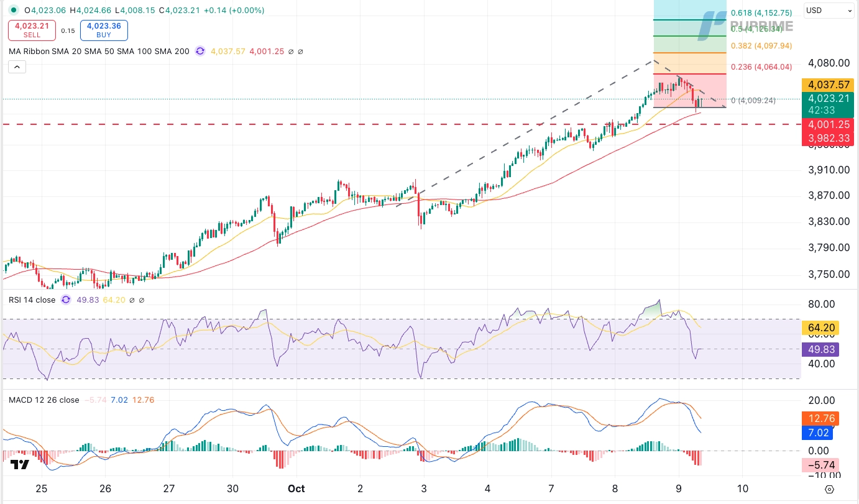
Task: Click the green 4,023.21 current price label
Action: coord(826,98)
